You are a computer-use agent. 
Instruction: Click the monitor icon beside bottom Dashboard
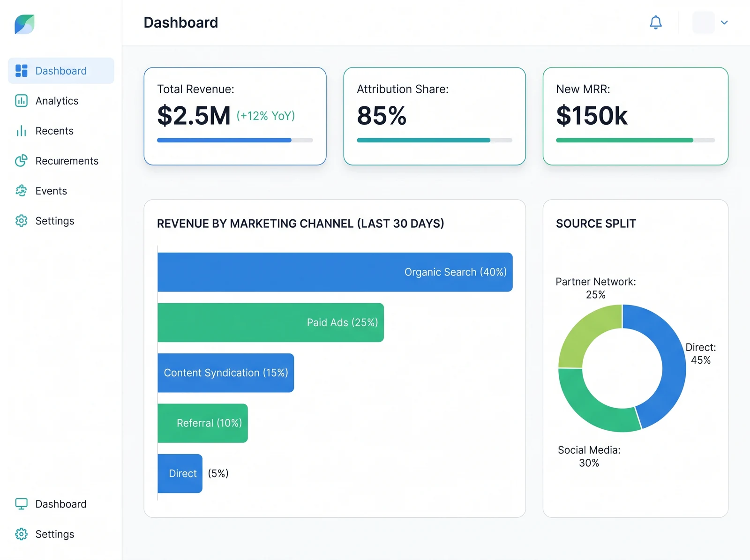coord(22,504)
